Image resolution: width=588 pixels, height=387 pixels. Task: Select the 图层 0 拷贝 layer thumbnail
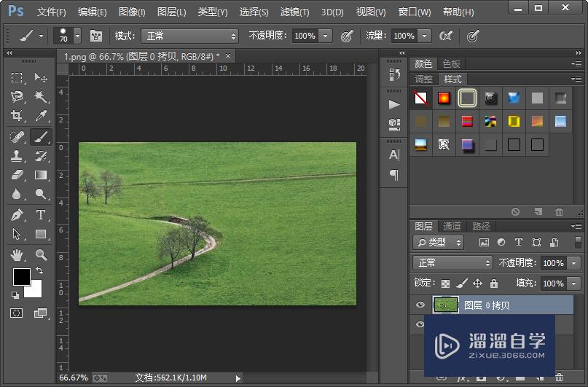pos(445,305)
